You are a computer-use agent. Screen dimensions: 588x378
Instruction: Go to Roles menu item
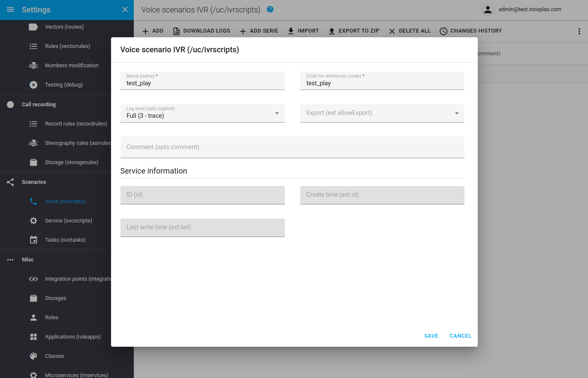click(x=51, y=318)
